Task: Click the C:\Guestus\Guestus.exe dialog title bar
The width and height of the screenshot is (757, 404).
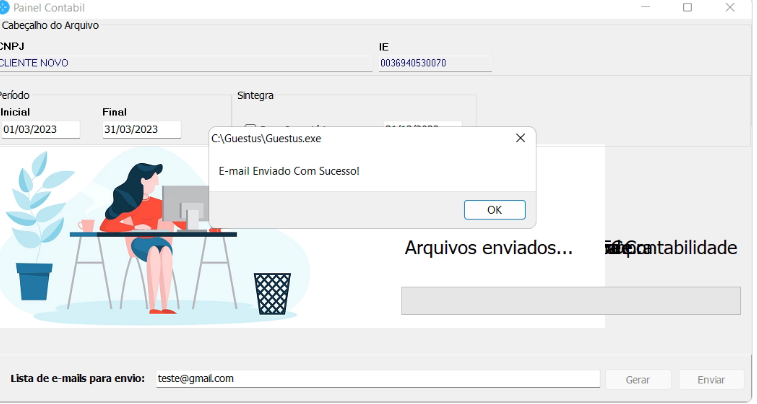Action: [x=350, y=138]
